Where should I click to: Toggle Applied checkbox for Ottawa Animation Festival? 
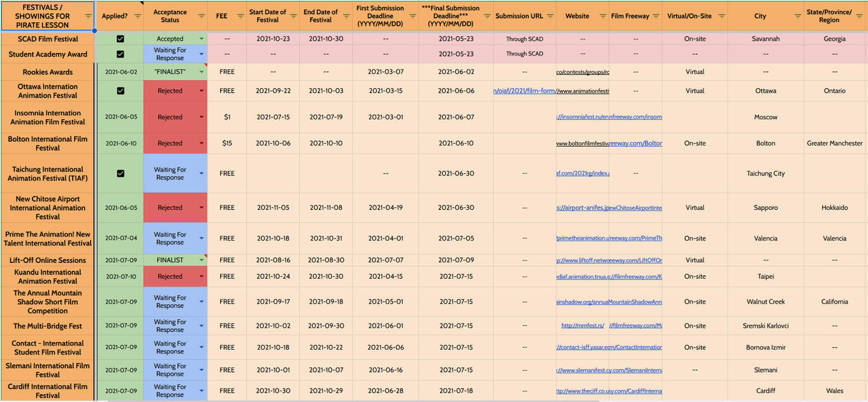point(121,91)
